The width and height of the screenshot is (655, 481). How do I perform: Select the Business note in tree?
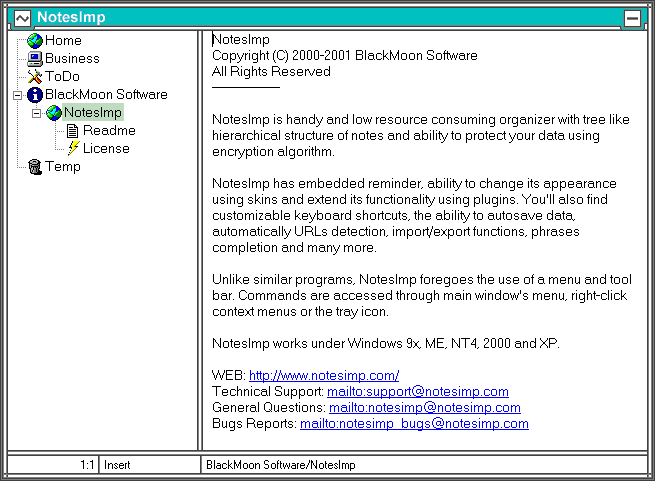(72, 59)
